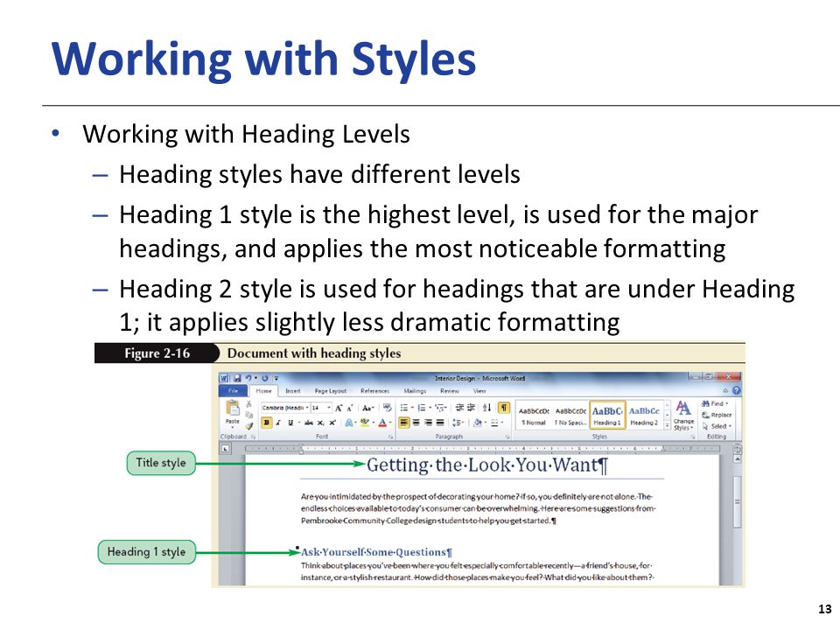
Task: Click the Grow Font icon
Action: (x=339, y=409)
